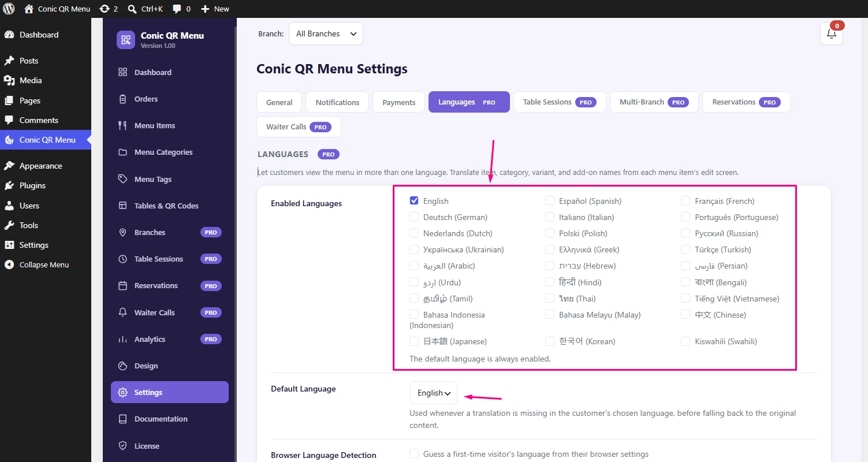Click the Reservations calendar icon

point(122,286)
